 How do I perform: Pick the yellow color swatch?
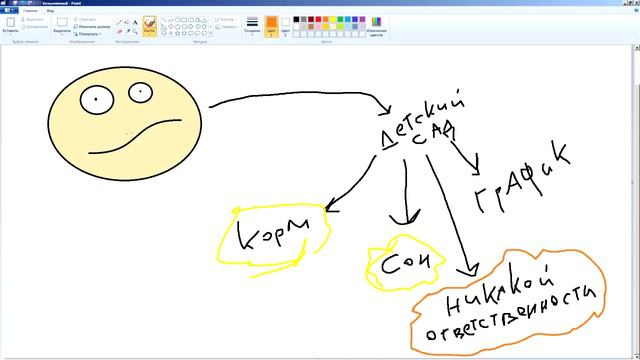[x=333, y=19]
